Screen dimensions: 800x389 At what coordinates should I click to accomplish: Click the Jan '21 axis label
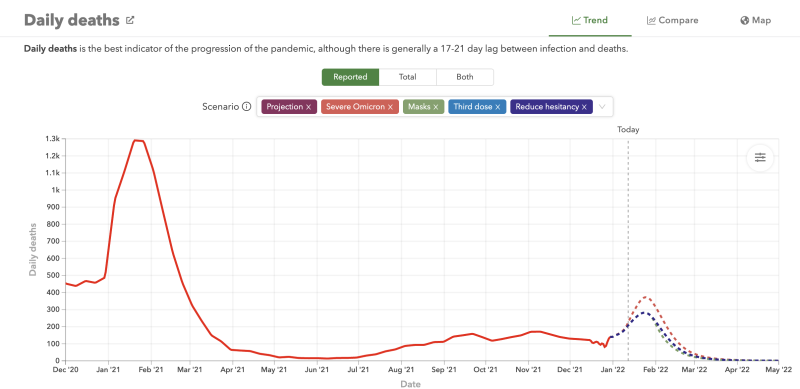point(108,369)
